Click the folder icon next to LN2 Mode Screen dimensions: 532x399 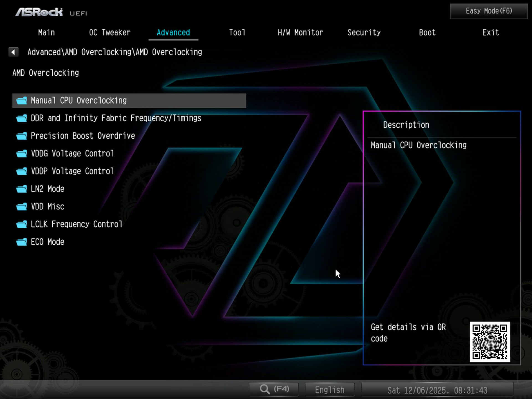click(x=21, y=189)
